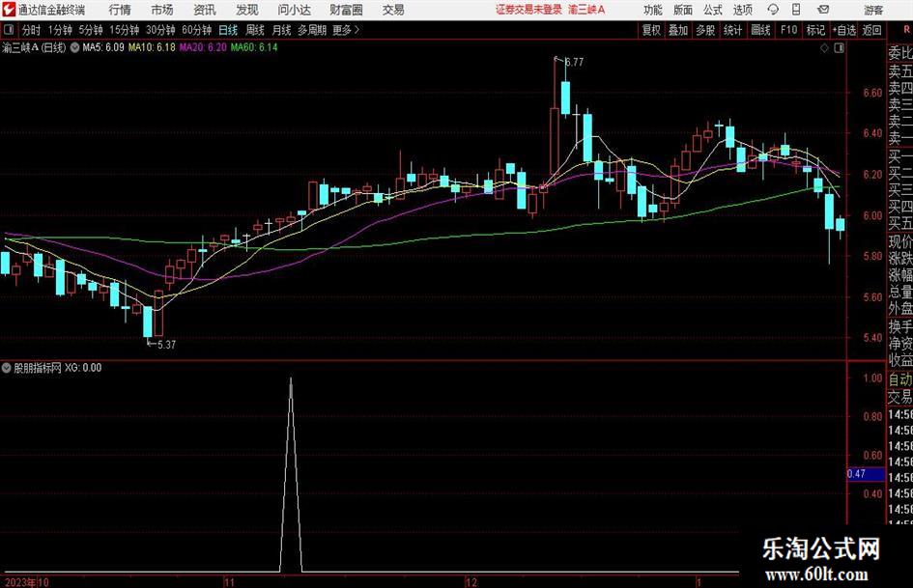Open F10 company info
Viewport: 913px width, 588px height.
point(788,30)
